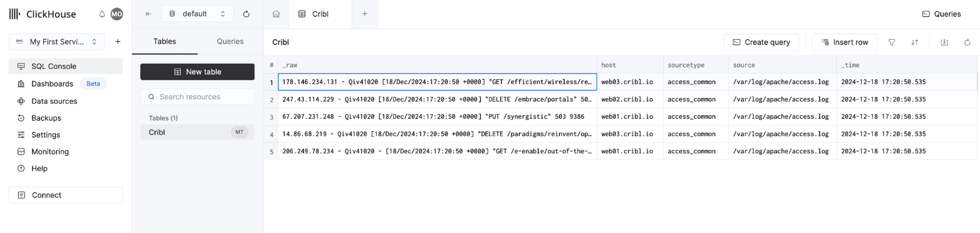The image size is (980, 233).
Task: Collapse the sidebar panel with arrow icon
Action: tap(149, 14)
